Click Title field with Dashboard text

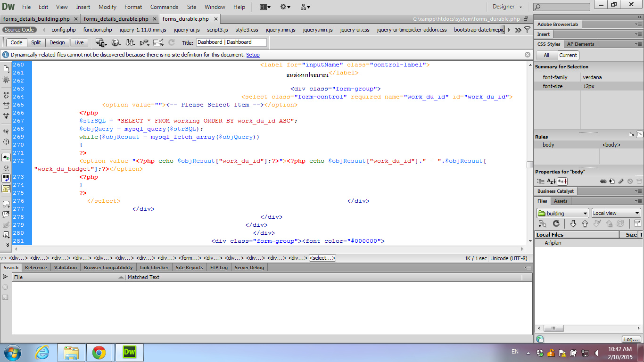pos(231,42)
